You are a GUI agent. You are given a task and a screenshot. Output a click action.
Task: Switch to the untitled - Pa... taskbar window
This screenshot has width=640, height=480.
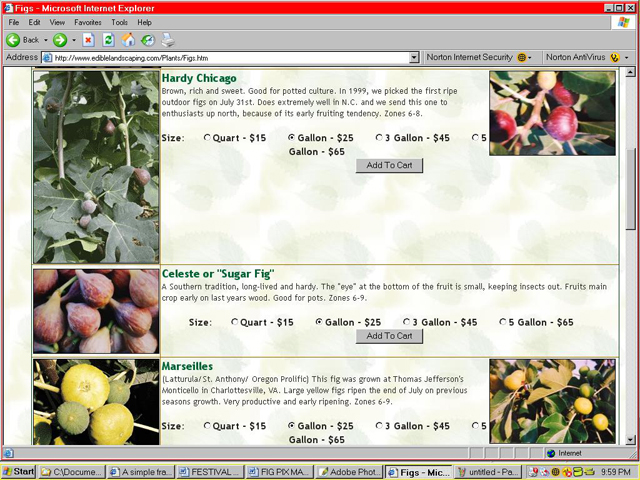click(489, 472)
